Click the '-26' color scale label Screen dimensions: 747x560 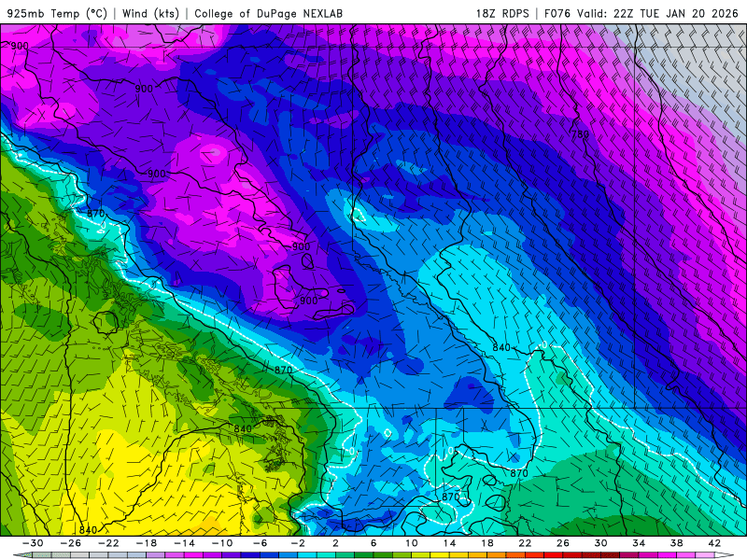pyautogui.click(x=71, y=543)
